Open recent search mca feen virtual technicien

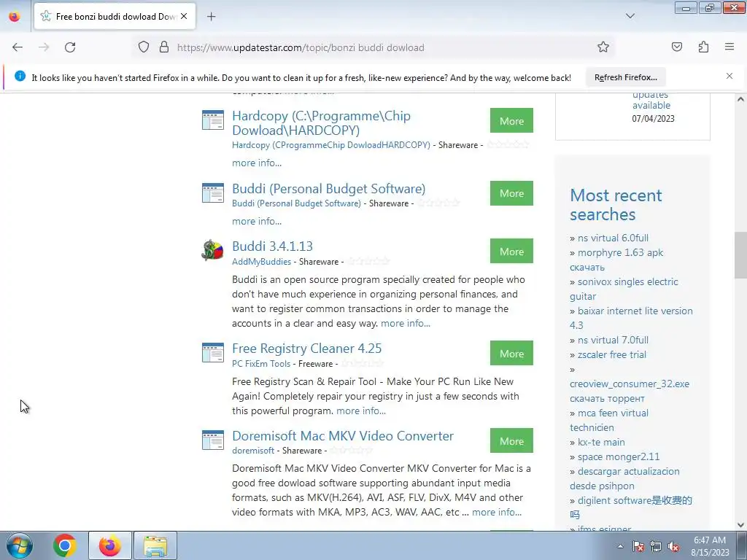(x=609, y=420)
